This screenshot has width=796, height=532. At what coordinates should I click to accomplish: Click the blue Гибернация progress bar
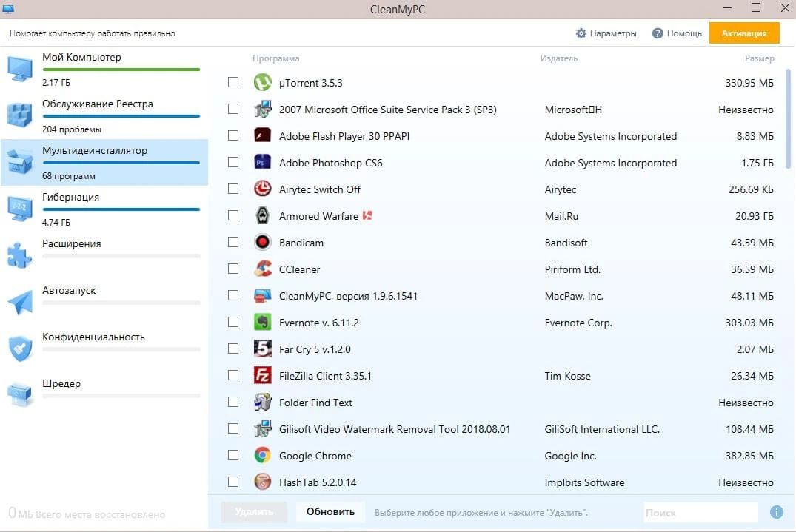pos(121,209)
